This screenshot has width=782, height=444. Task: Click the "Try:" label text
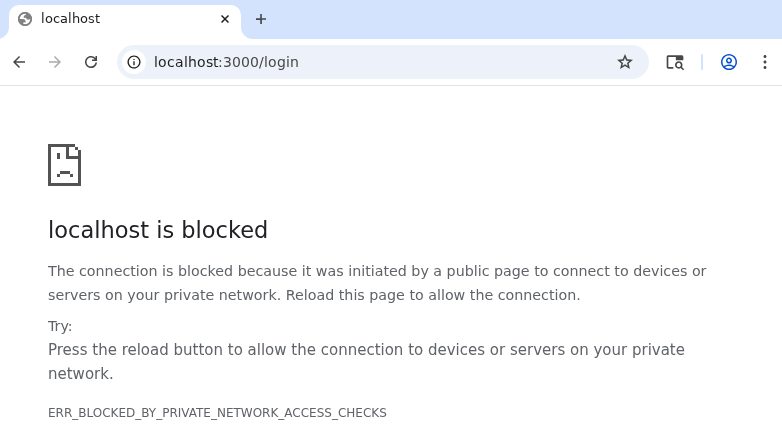pos(60,326)
